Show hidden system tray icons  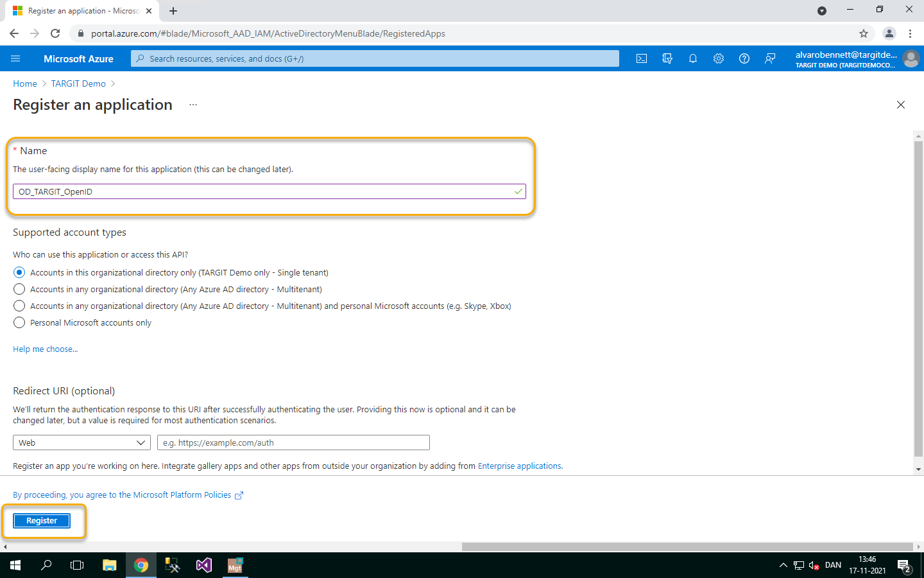783,565
